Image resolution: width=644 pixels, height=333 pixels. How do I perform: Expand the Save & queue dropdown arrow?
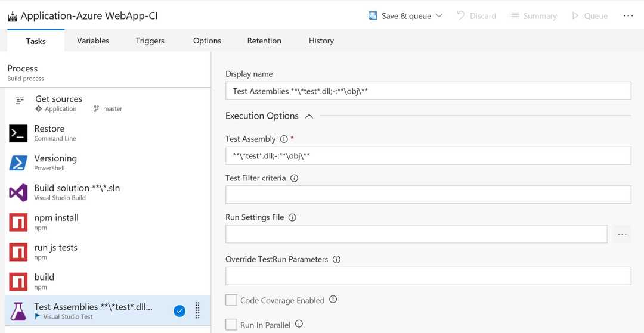point(439,16)
